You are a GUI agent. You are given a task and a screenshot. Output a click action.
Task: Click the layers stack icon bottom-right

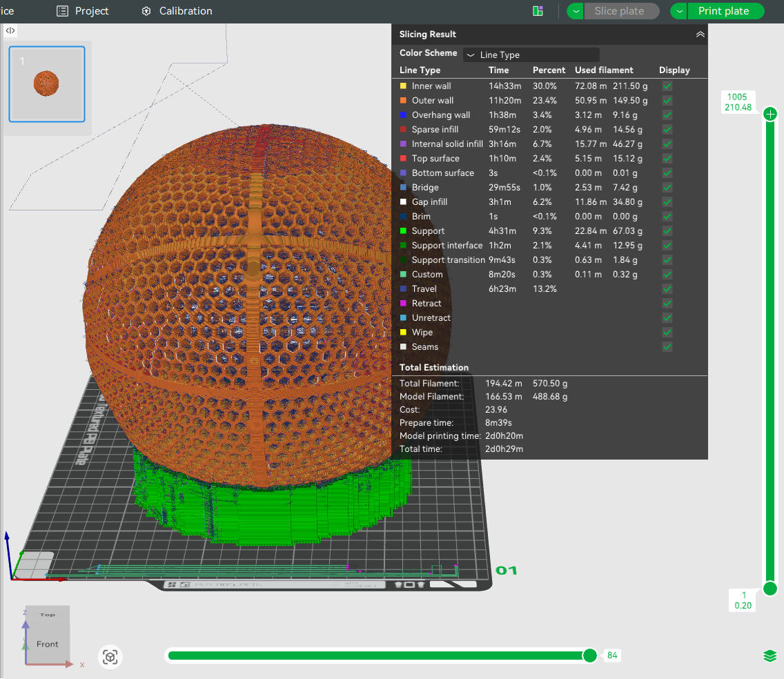coord(770,656)
